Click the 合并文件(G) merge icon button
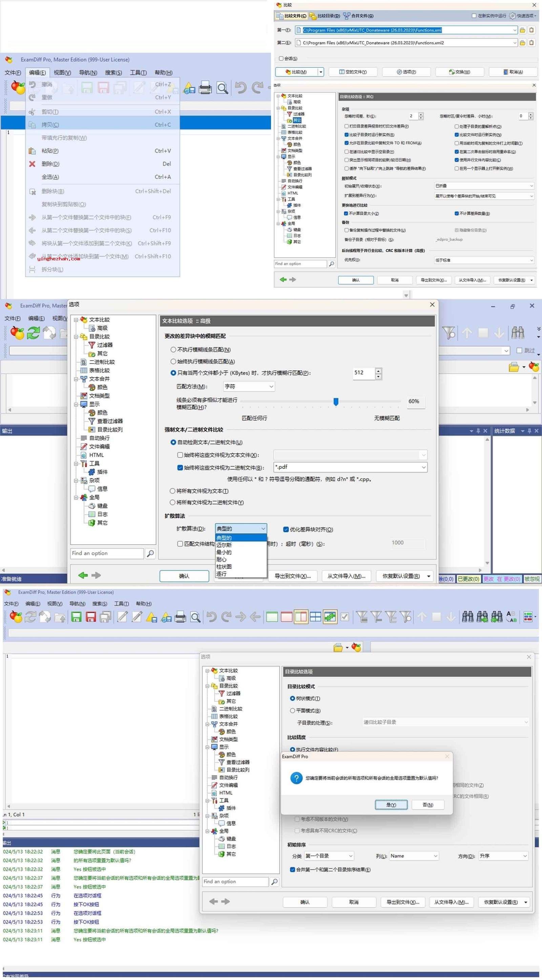Image resolution: width=542 pixels, height=980 pixels. tap(358, 16)
